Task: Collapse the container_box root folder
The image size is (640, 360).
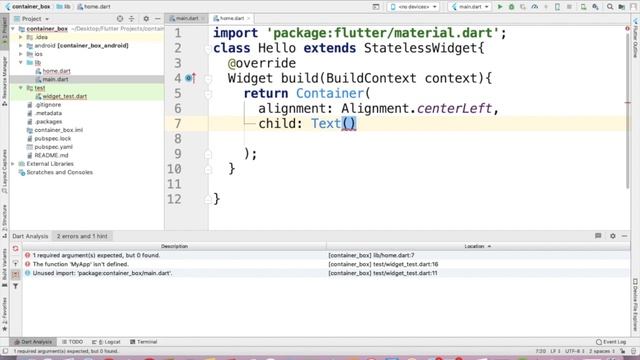Action: [13, 29]
